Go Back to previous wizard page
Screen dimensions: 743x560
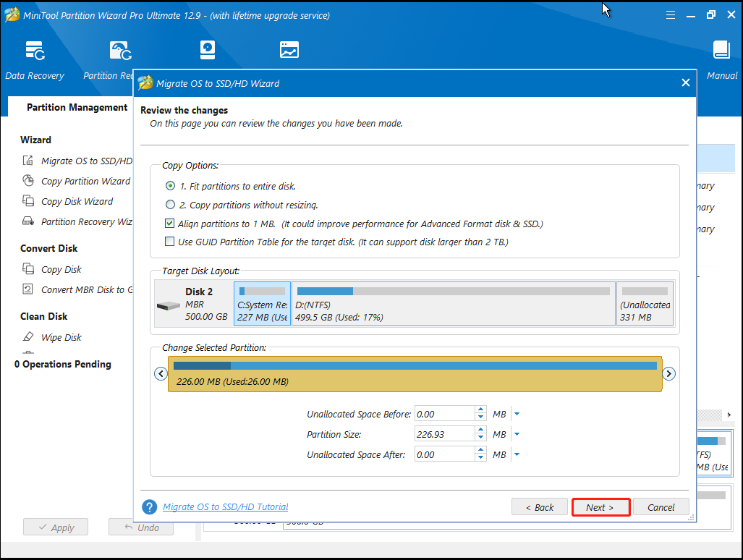pyautogui.click(x=539, y=507)
